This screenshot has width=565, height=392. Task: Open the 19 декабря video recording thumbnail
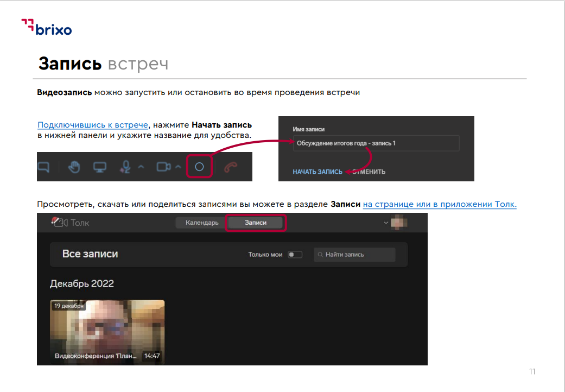pyautogui.click(x=107, y=332)
